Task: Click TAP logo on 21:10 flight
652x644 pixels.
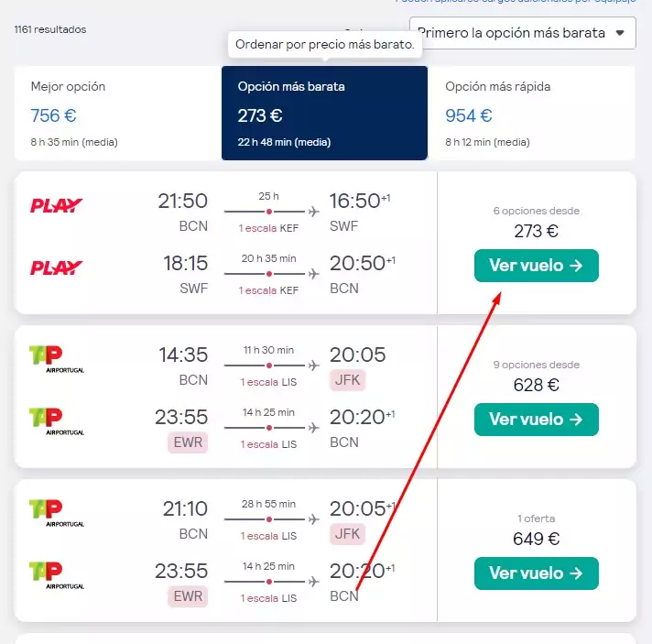Action: pyautogui.click(x=57, y=513)
